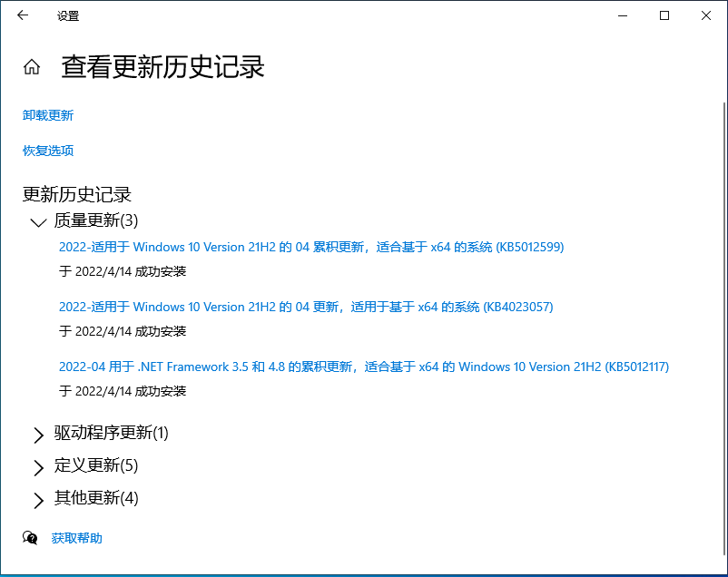Maximize the Settings window
Image resolution: width=728 pixels, height=577 pixels.
(664, 15)
